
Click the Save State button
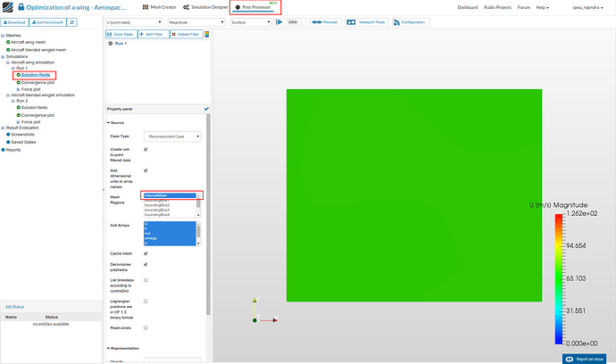click(x=121, y=34)
